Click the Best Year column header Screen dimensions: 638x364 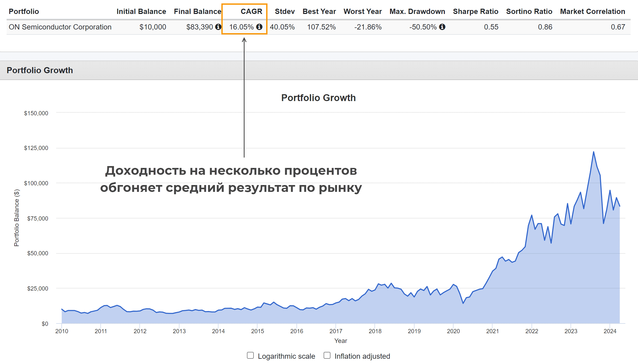(x=319, y=12)
